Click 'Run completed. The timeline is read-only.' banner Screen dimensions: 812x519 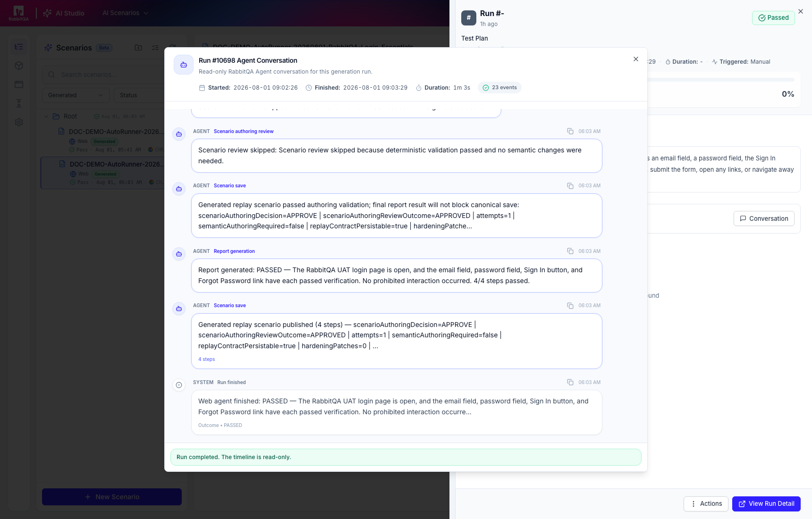coord(406,457)
